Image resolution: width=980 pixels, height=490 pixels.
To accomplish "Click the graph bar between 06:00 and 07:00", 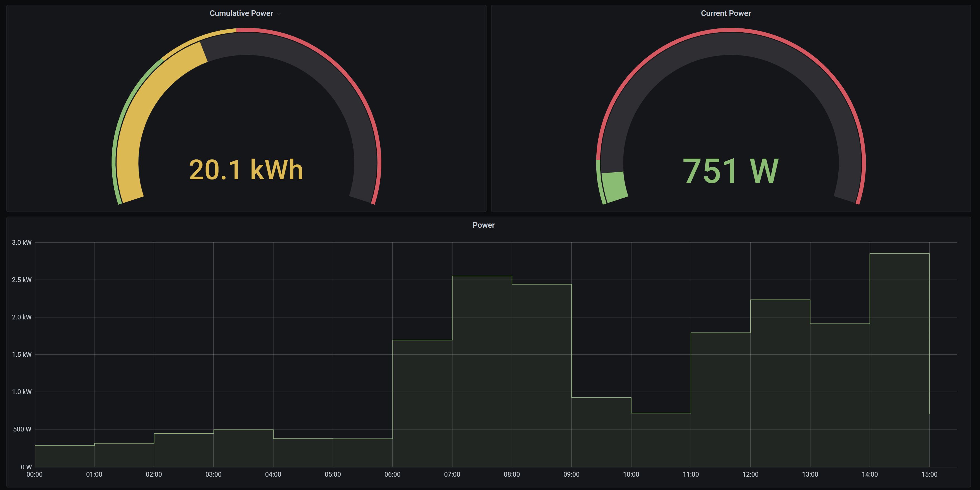I will [422, 403].
